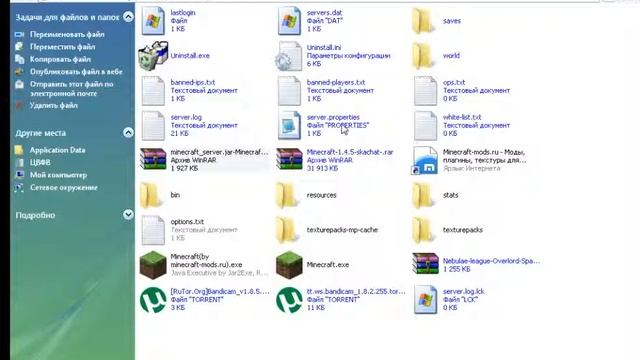This screenshot has width=640, height=360.
Task: Click 'Переместить файл' task link
Action: click(x=62, y=47)
